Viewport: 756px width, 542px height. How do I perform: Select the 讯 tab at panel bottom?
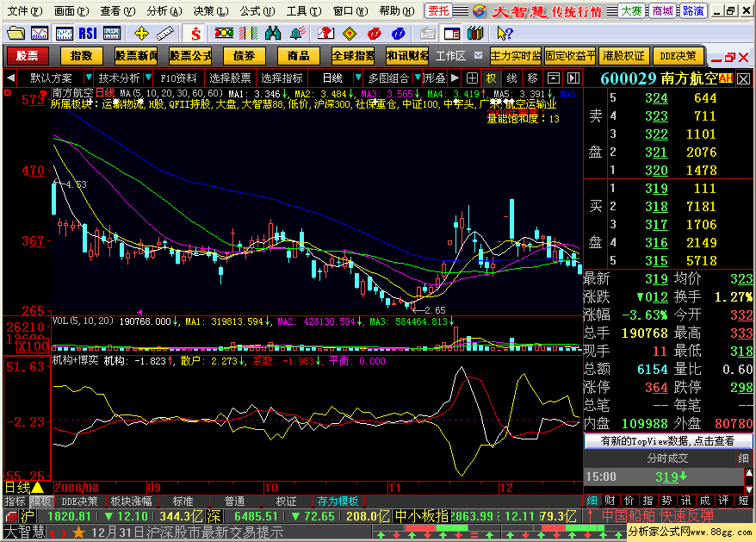point(685,501)
